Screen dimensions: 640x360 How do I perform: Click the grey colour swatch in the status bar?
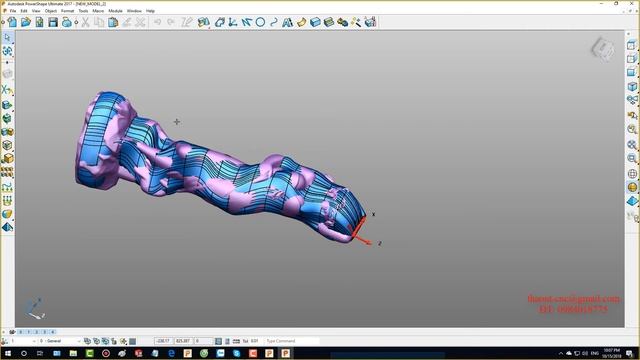[132, 341]
